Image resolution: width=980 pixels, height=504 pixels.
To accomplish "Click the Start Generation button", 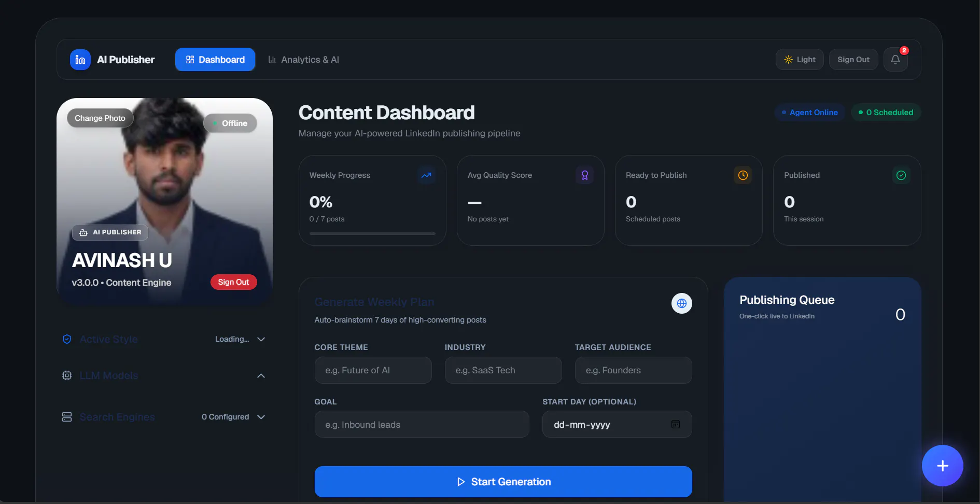I will tap(503, 482).
